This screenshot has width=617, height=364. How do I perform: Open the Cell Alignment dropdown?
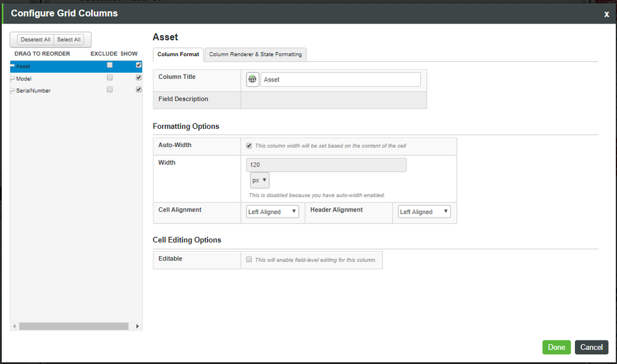point(272,212)
